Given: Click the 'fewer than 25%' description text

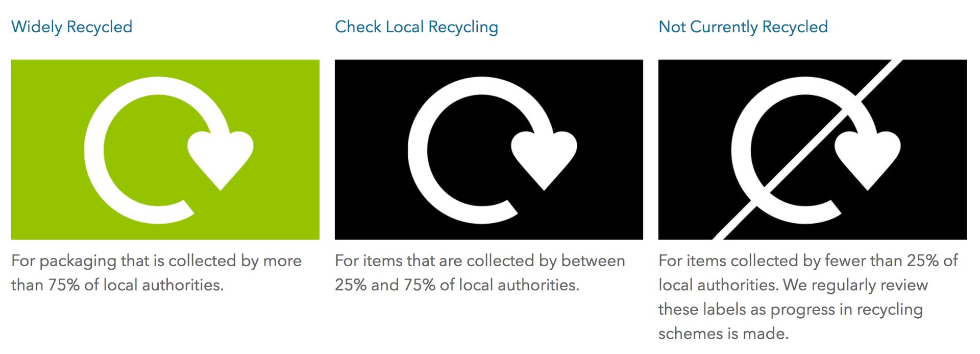Looking at the screenshot, I should [808, 261].
